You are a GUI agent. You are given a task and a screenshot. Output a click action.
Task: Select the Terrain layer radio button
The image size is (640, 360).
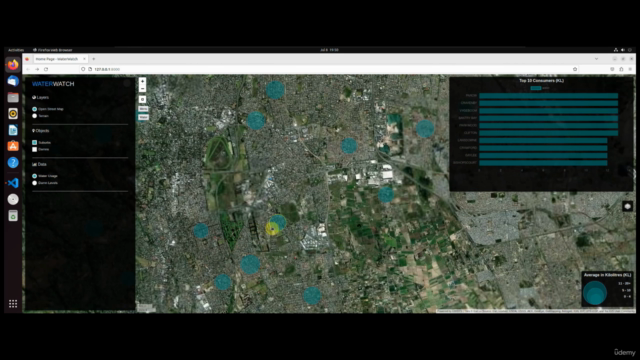35,116
